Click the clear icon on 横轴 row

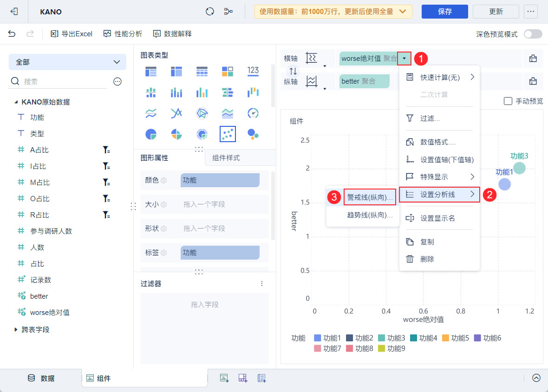(x=533, y=59)
